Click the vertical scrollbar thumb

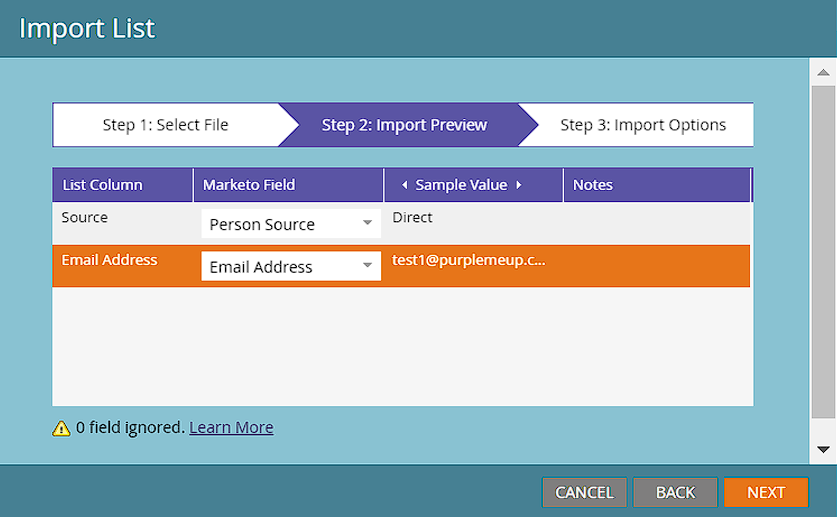(823, 252)
